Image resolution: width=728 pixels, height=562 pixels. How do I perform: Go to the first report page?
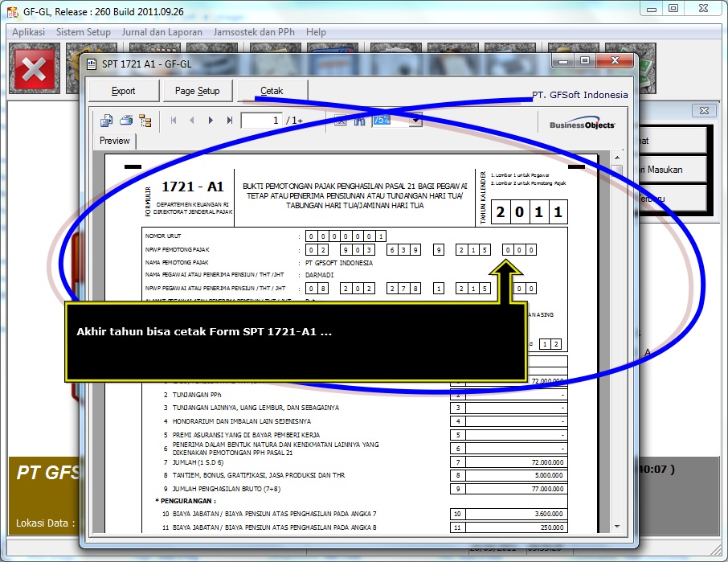point(174,121)
